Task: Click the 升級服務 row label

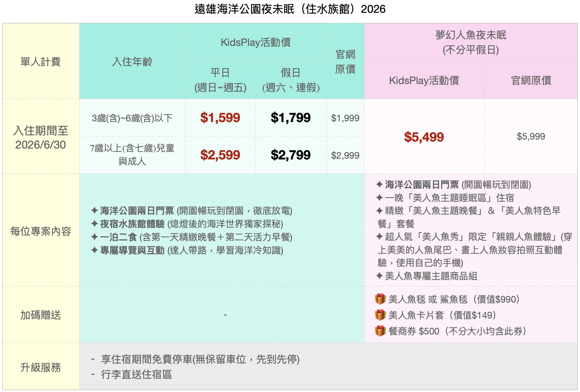Action: (x=40, y=367)
